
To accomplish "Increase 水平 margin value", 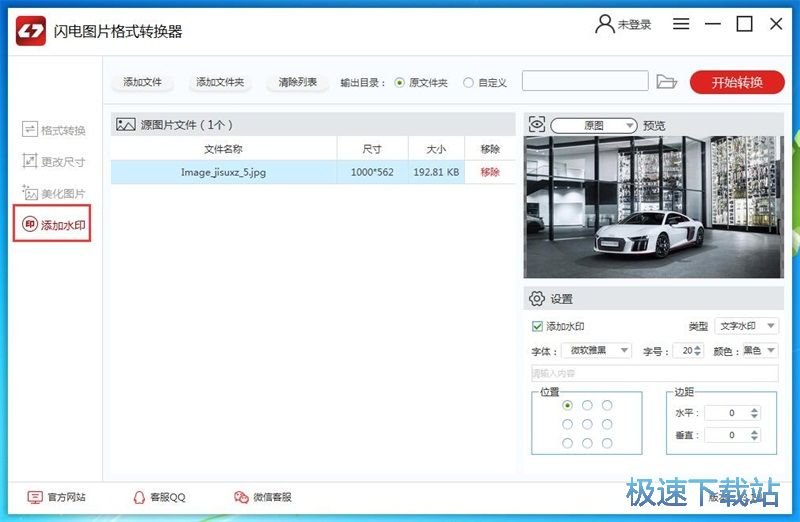I will point(755,409).
